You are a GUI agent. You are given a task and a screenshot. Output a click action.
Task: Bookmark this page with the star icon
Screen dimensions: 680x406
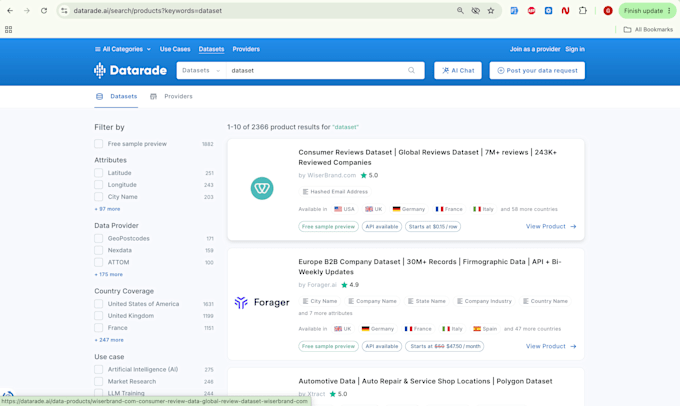tap(490, 11)
